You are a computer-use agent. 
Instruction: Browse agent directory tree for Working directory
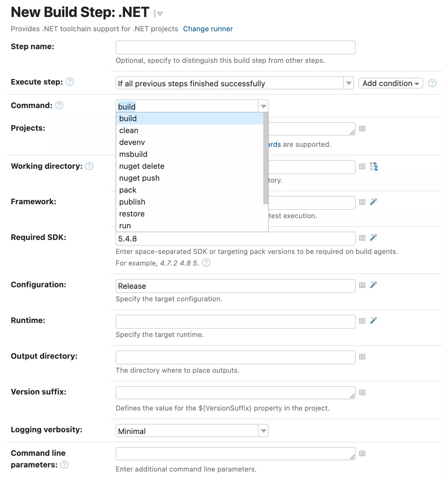374,167
